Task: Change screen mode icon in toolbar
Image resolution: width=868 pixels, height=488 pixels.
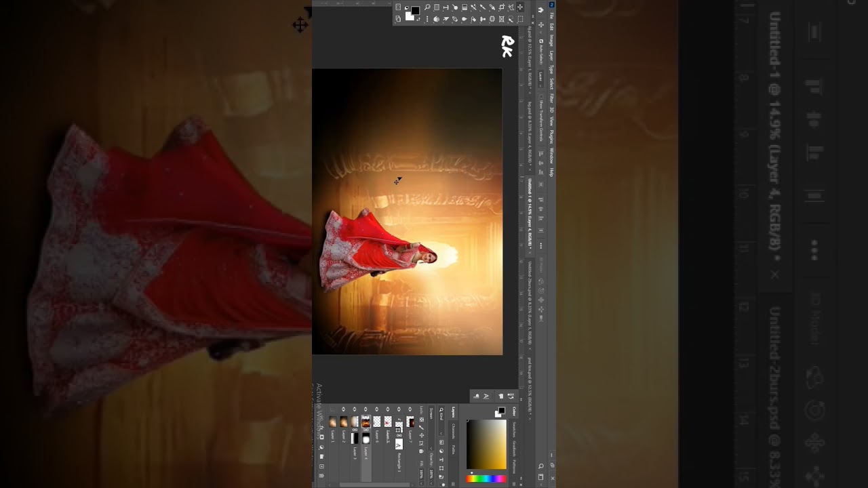Action: 398,19
